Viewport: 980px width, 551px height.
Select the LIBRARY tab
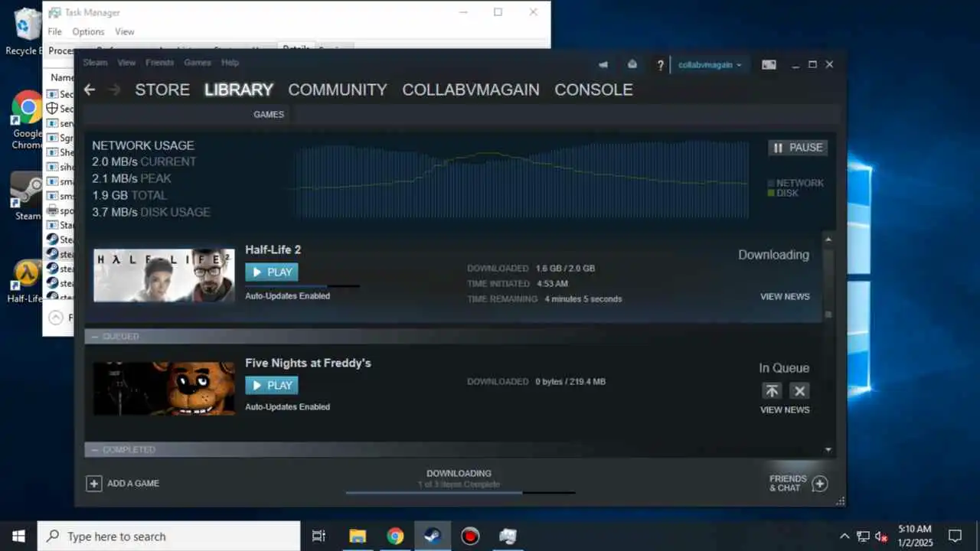(x=239, y=90)
